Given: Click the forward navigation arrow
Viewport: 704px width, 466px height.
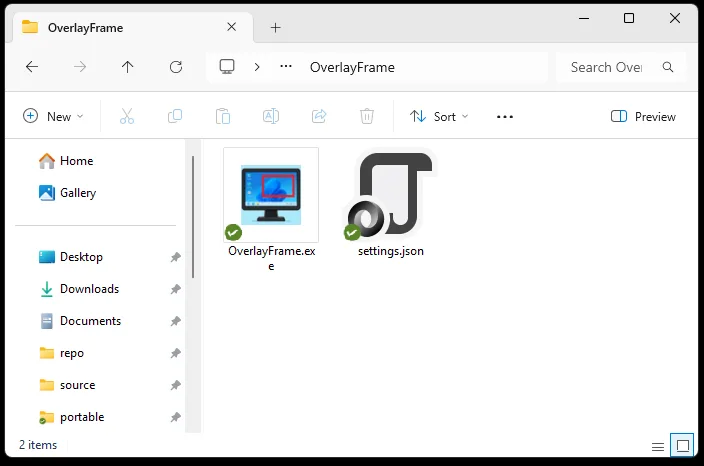Looking at the screenshot, I should click(80, 67).
